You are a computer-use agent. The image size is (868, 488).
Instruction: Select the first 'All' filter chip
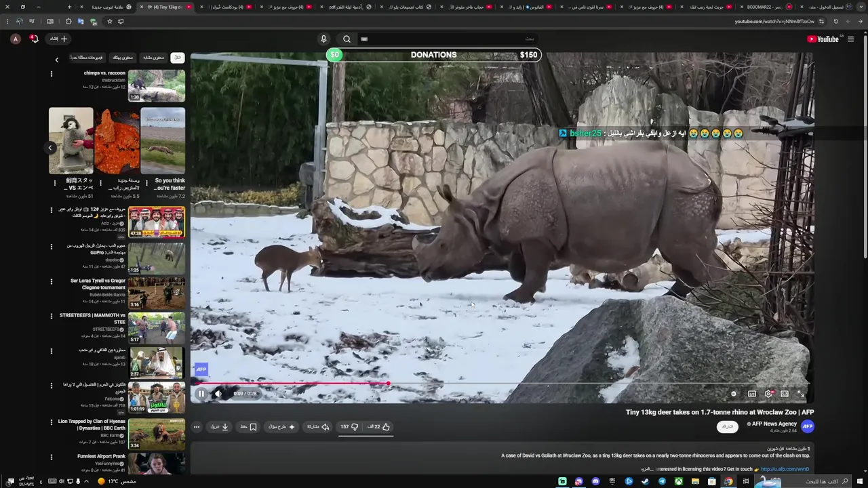coord(178,58)
